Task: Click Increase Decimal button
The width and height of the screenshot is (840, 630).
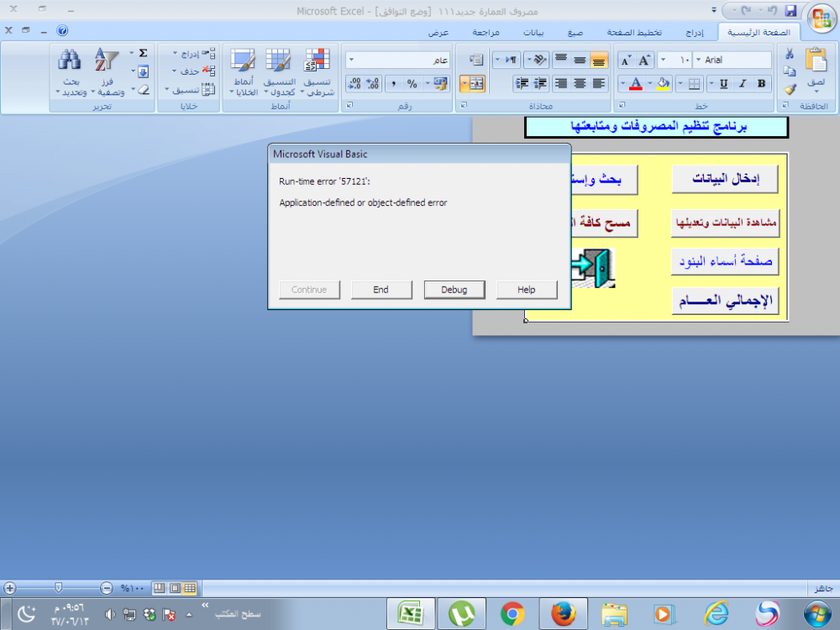Action: tap(373, 83)
